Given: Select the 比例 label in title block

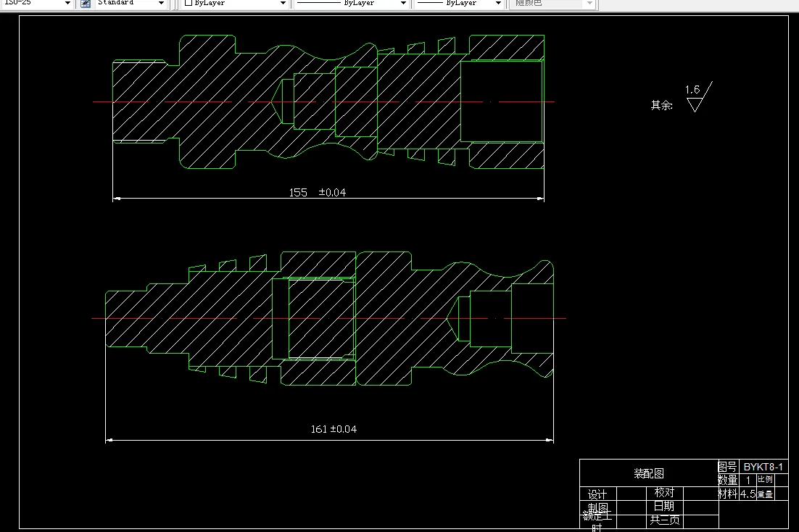Looking at the screenshot, I should (x=765, y=480).
